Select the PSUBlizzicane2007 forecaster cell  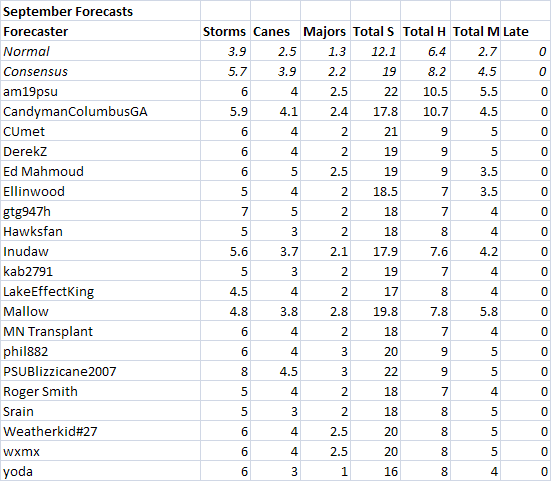point(101,371)
